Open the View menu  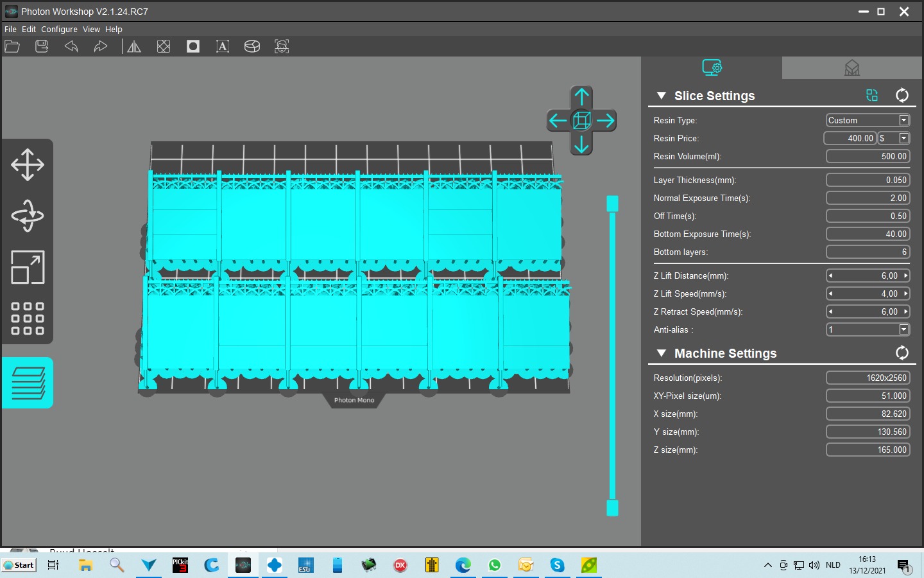(91, 29)
